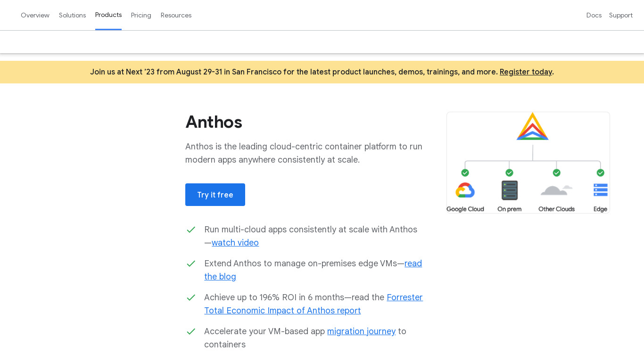Viewport: 644px width, 362px height.
Task: Open Support link
Action: pos(621,15)
